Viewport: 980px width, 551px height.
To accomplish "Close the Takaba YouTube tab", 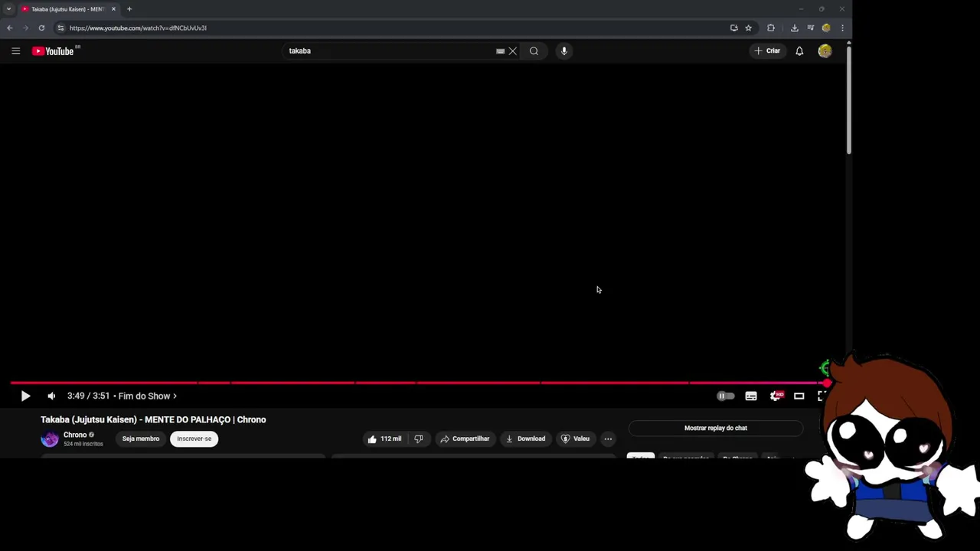I will tap(113, 9).
